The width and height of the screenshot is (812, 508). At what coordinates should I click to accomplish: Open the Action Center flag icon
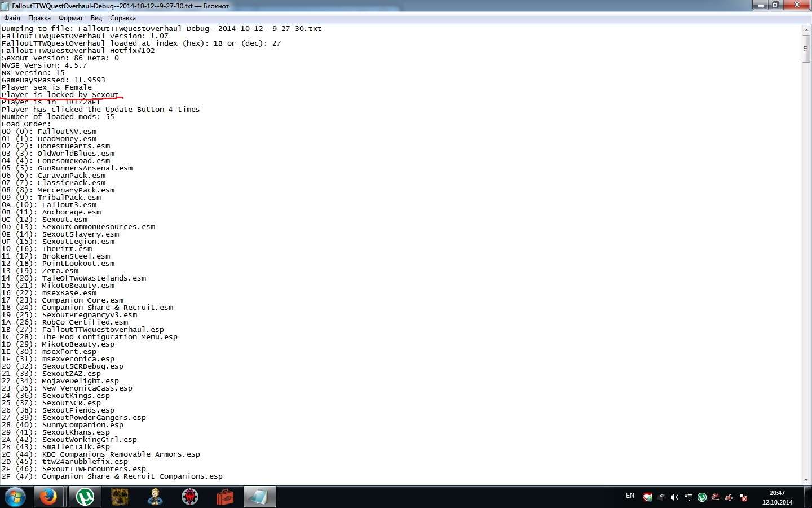click(x=743, y=497)
